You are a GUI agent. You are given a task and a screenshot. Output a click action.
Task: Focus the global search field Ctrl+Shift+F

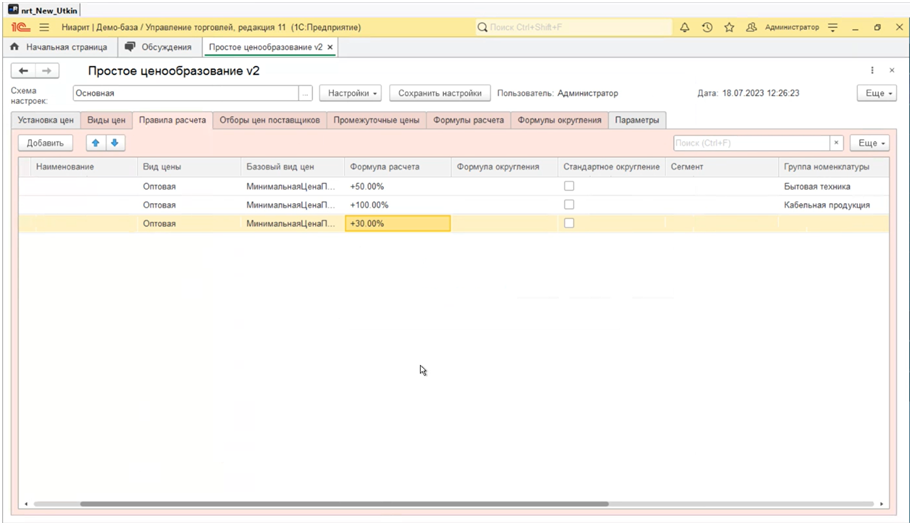click(x=573, y=27)
